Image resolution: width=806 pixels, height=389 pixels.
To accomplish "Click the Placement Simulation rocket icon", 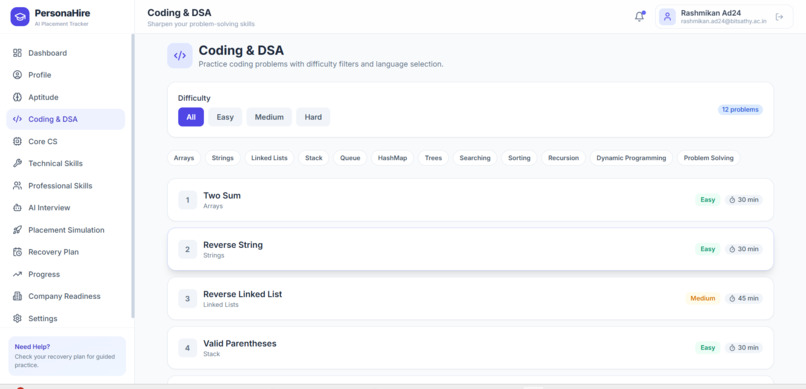I will pyautogui.click(x=17, y=230).
